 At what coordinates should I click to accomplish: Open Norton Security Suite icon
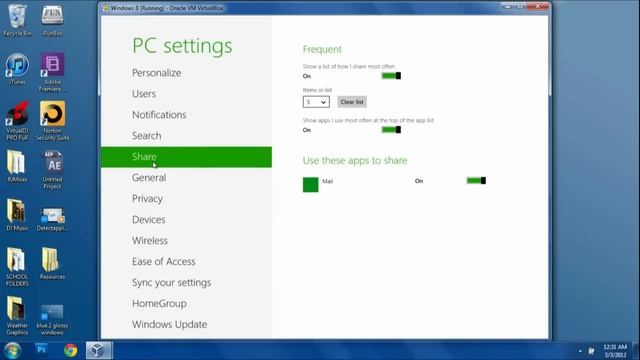(x=52, y=121)
